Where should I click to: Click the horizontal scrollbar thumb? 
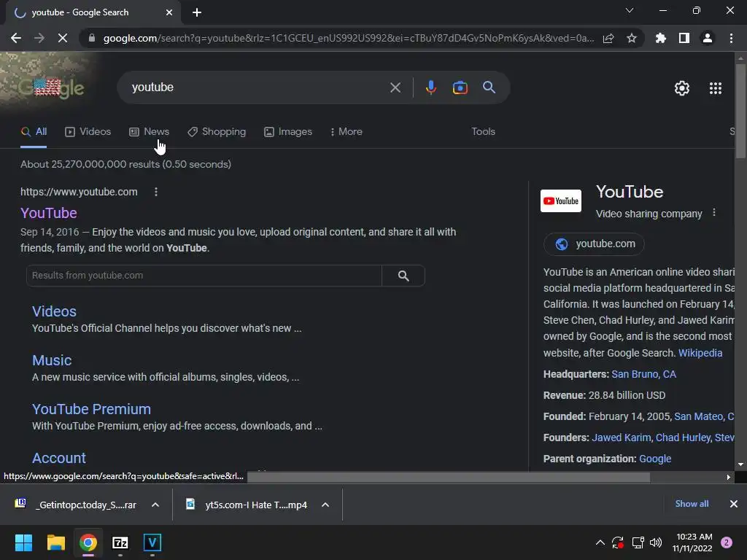click(x=449, y=477)
